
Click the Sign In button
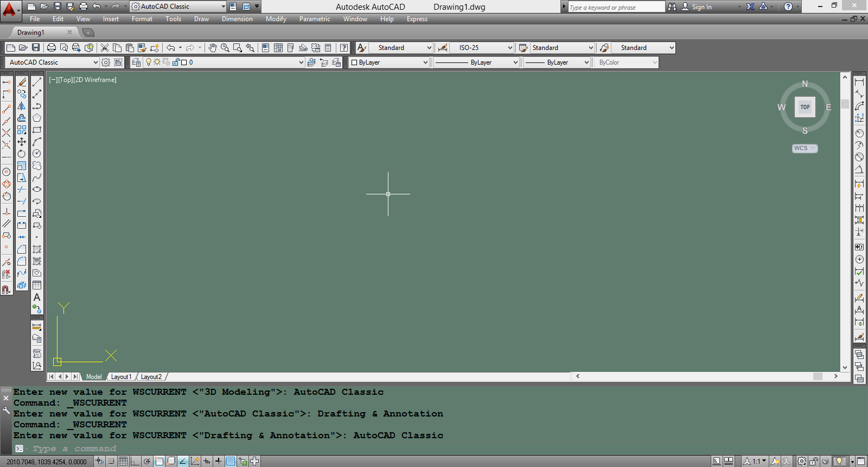pos(697,7)
